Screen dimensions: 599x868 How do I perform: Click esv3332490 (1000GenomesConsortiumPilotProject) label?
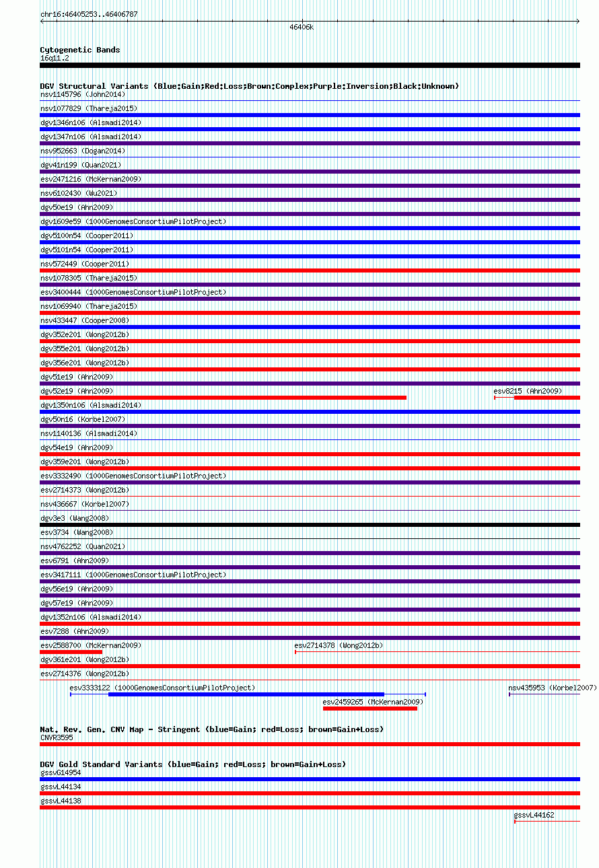coord(133,476)
